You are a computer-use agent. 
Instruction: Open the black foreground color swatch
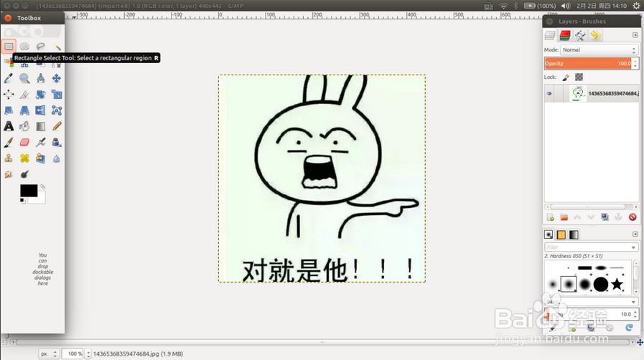pyautogui.click(x=29, y=191)
